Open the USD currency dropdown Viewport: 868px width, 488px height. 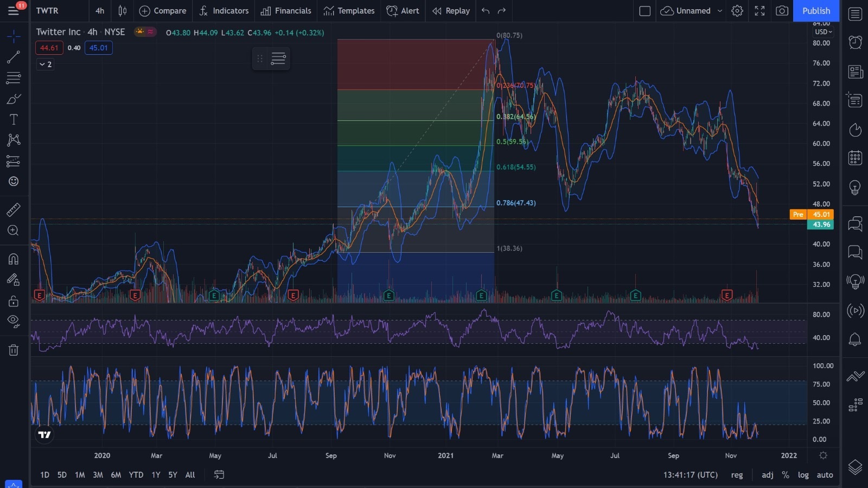click(823, 32)
